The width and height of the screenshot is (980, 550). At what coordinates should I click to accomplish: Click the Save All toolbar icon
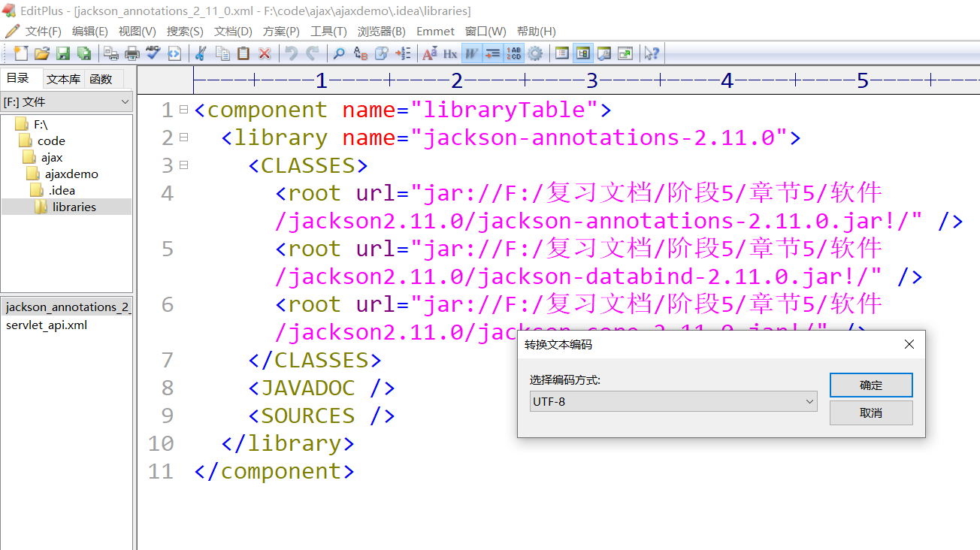tap(84, 53)
